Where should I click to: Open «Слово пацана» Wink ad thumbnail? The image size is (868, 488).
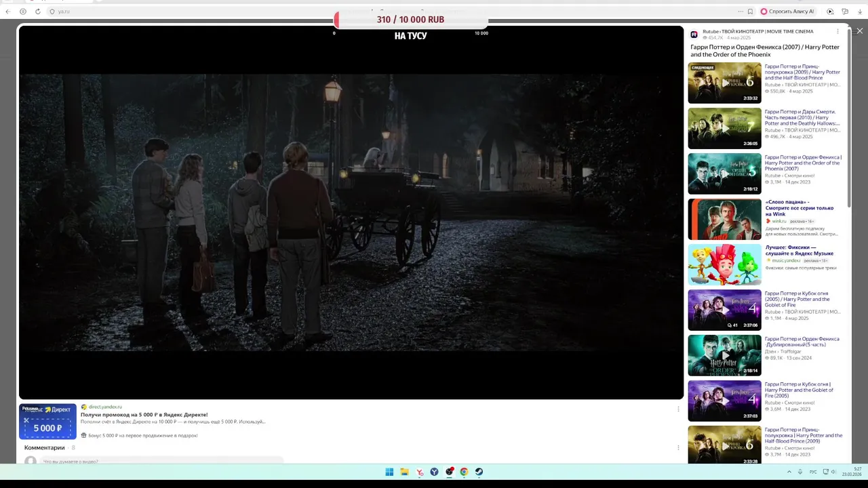[724, 219]
